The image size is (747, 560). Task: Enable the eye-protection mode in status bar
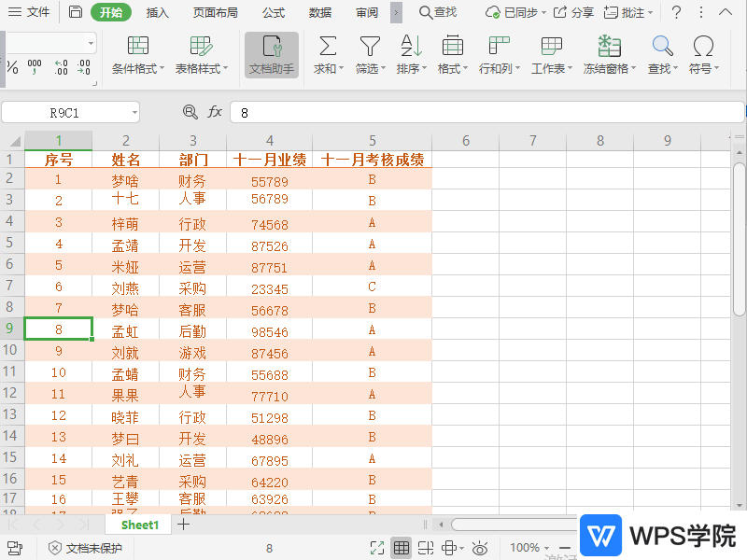pyautogui.click(x=480, y=548)
